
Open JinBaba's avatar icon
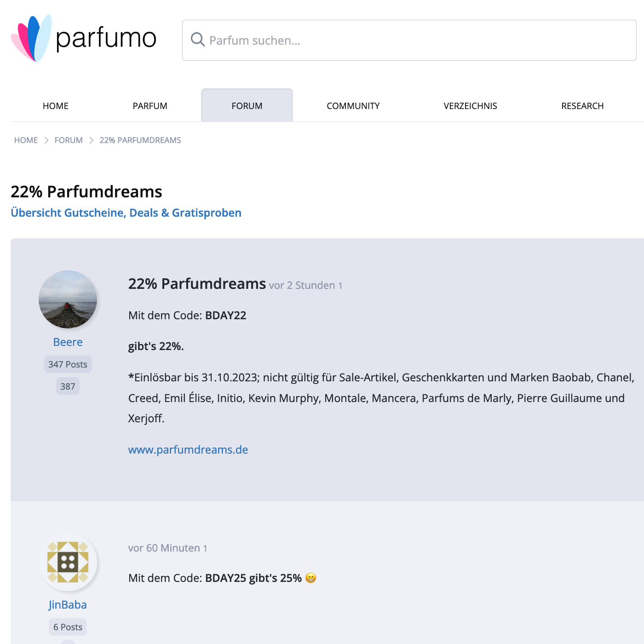(68, 562)
